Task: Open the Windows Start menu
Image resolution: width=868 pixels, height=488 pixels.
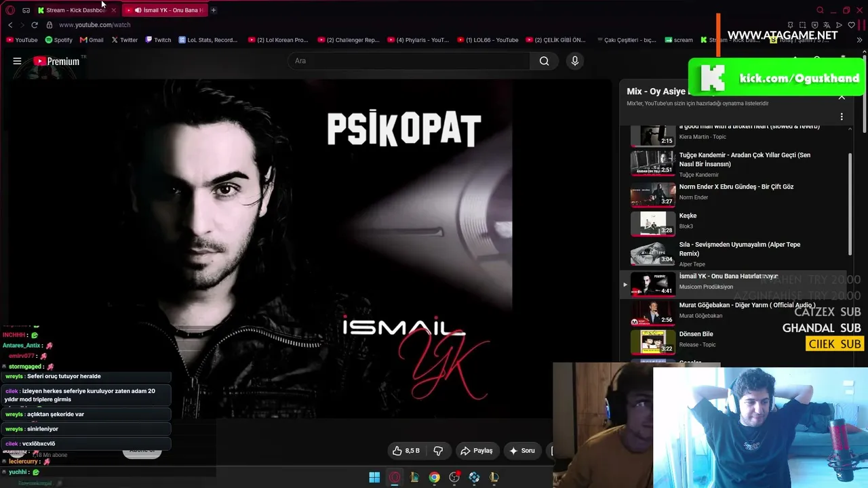Action: (x=374, y=477)
